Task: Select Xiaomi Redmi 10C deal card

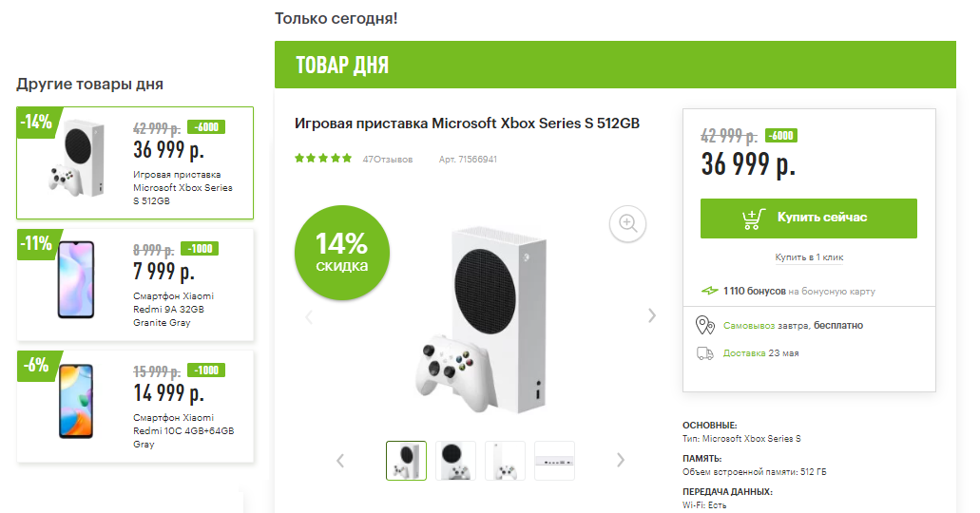Action: click(x=135, y=407)
